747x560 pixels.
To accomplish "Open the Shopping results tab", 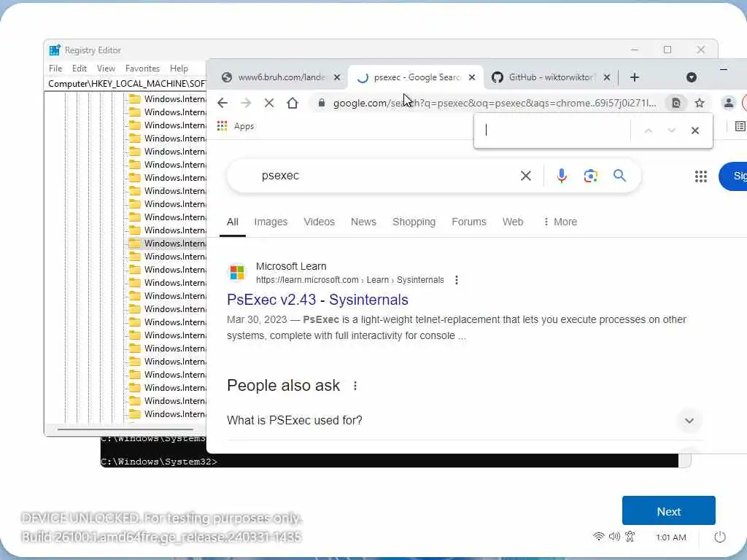I will point(414,222).
